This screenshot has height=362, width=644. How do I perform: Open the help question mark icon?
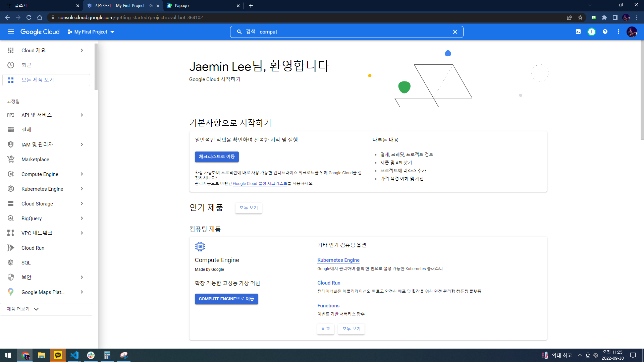click(x=605, y=32)
